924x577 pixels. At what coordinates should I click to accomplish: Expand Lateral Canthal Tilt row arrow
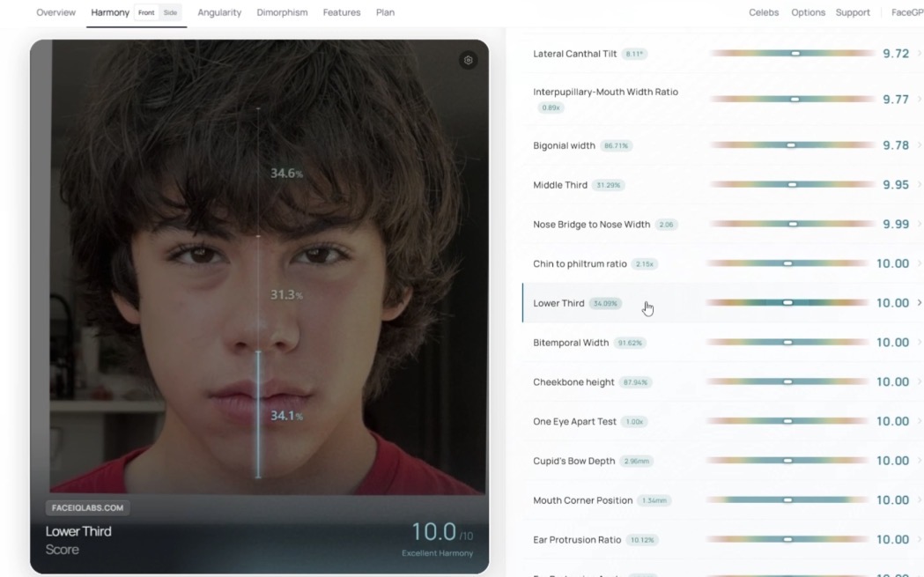(x=919, y=54)
